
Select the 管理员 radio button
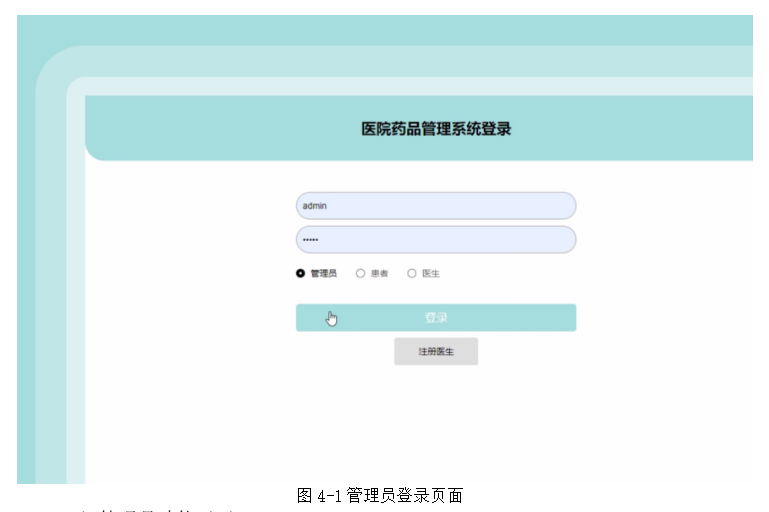[x=300, y=273]
